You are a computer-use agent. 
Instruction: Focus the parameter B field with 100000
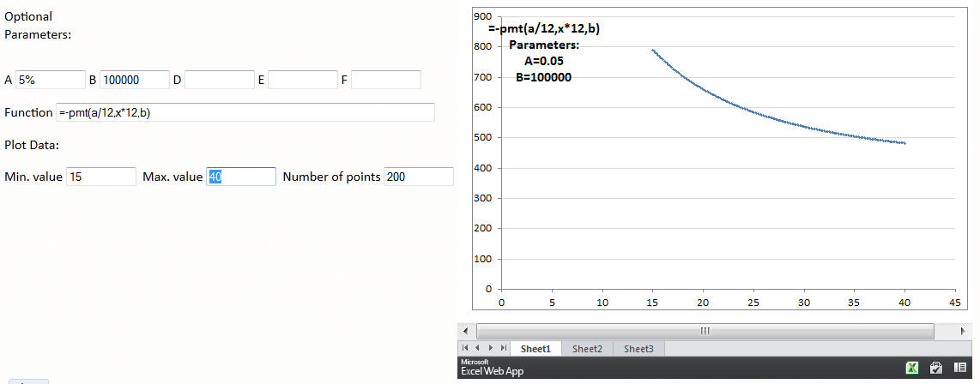click(x=134, y=80)
